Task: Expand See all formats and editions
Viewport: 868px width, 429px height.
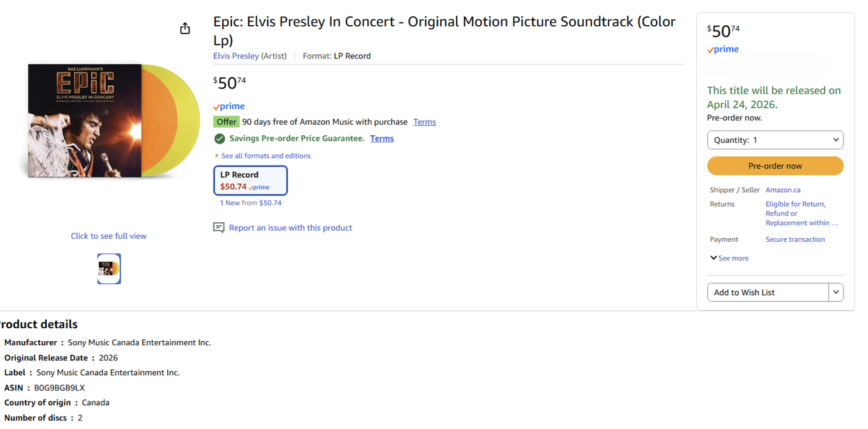Action: coord(266,156)
